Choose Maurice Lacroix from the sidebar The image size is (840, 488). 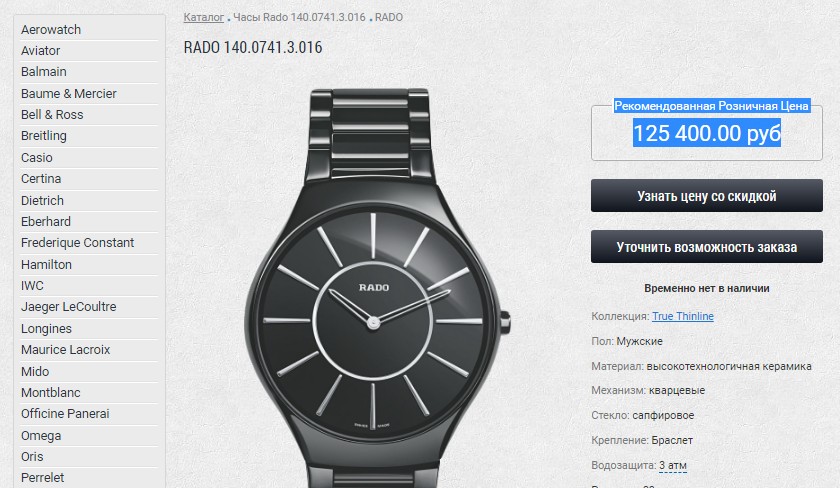[x=65, y=350]
